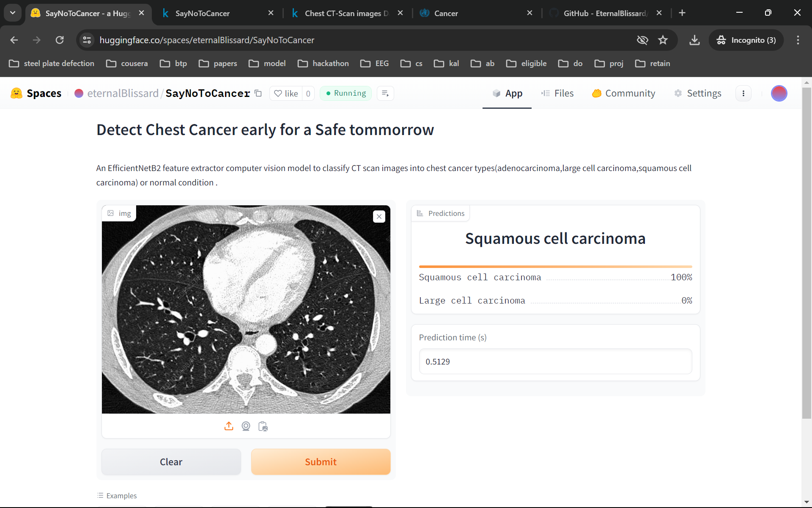Click the Hugging Face Spaces logo
The width and height of the screenshot is (812, 508).
coord(17,93)
